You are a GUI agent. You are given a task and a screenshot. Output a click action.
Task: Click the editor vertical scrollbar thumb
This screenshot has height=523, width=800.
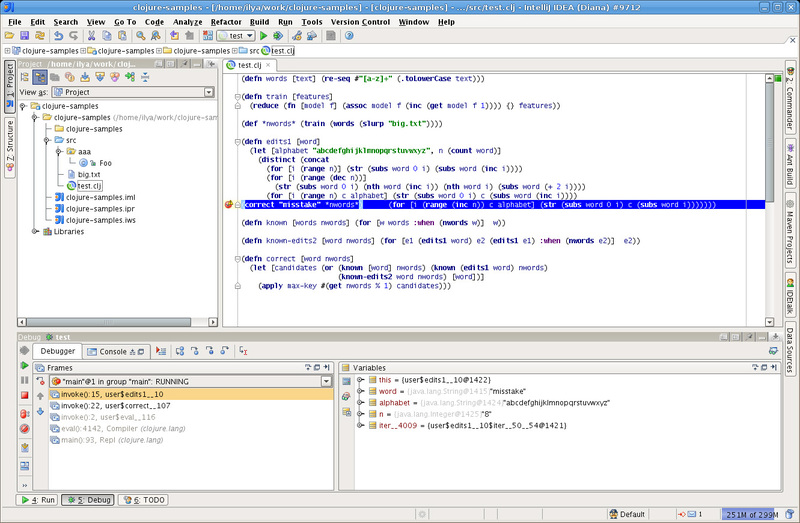coord(769,144)
